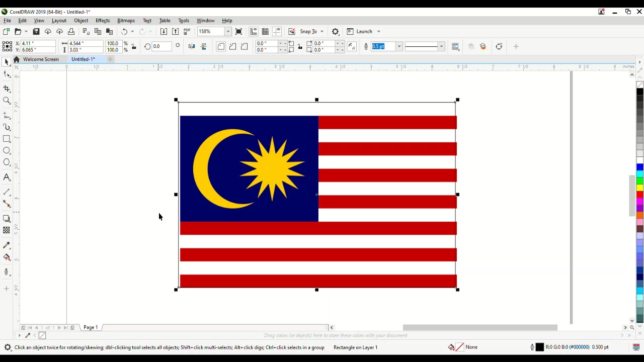The width and height of the screenshot is (644, 362).
Task: Pick the red swatch in color palette
Action: [x=640, y=194]
